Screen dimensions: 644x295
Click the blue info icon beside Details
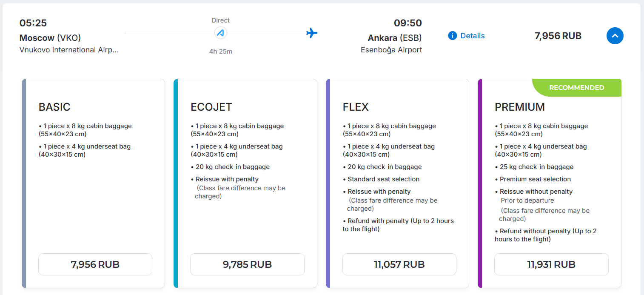(452, 36)
